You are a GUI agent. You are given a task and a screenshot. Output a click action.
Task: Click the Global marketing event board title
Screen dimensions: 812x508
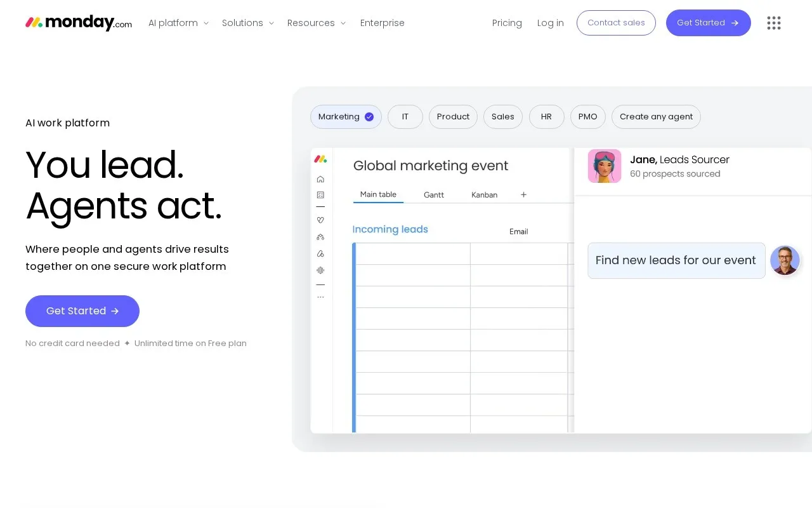[x=431, y=166]
